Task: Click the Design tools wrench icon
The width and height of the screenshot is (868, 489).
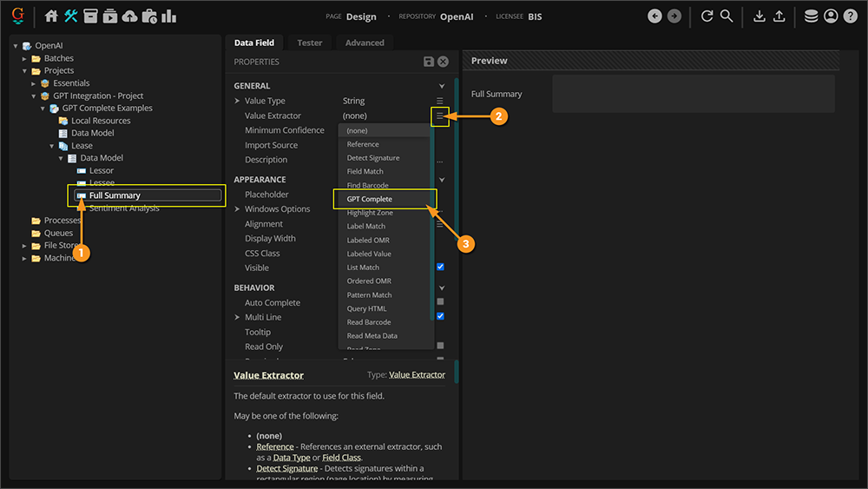Action: (71, 16)
